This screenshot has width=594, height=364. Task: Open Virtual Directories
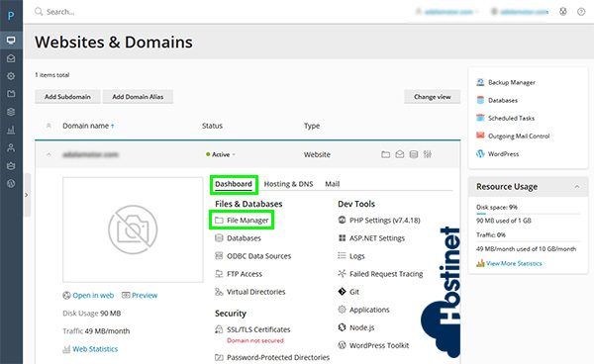250,292
